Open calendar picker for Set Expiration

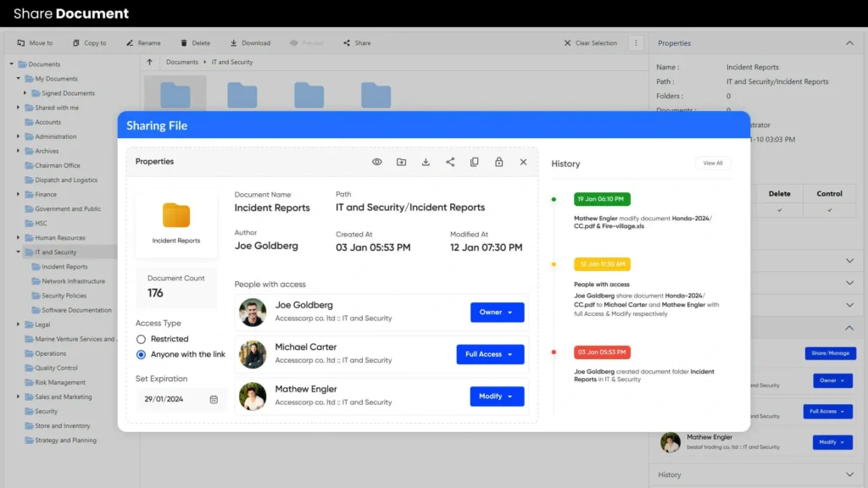tap(214, 399)
